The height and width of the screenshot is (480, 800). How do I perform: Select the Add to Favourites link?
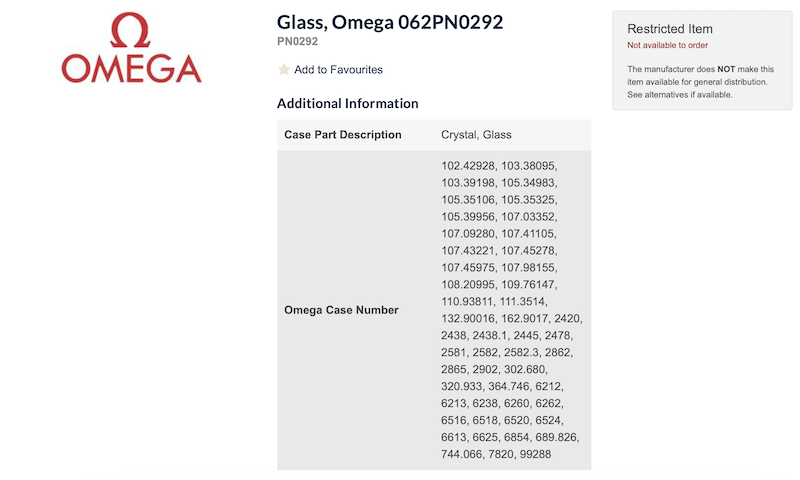338,70
